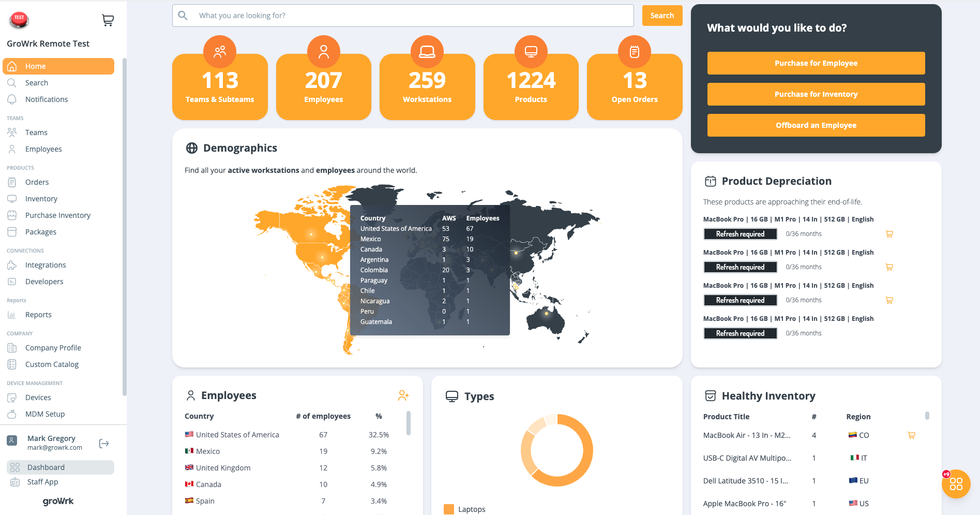
Task: Click the Product Depreciation calendar icon
Action: pyautogui.click(x=711, y=181)
